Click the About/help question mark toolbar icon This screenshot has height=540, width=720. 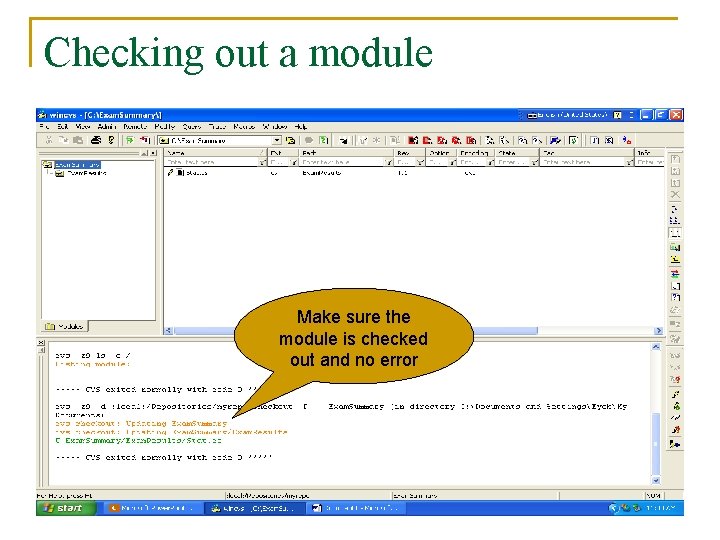click(x=112, y=140)
